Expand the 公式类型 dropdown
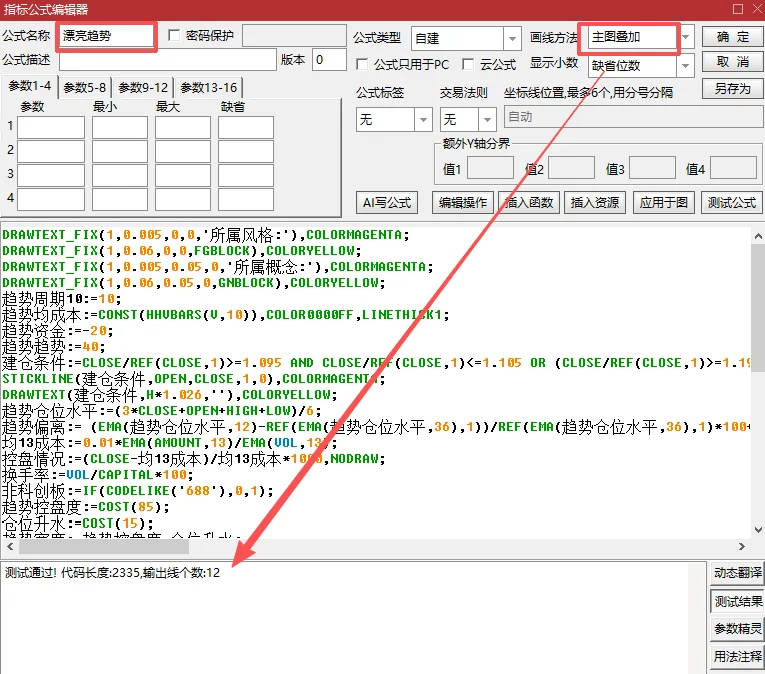The width and height of the screenshot is (765, 674). click(512, 38)
